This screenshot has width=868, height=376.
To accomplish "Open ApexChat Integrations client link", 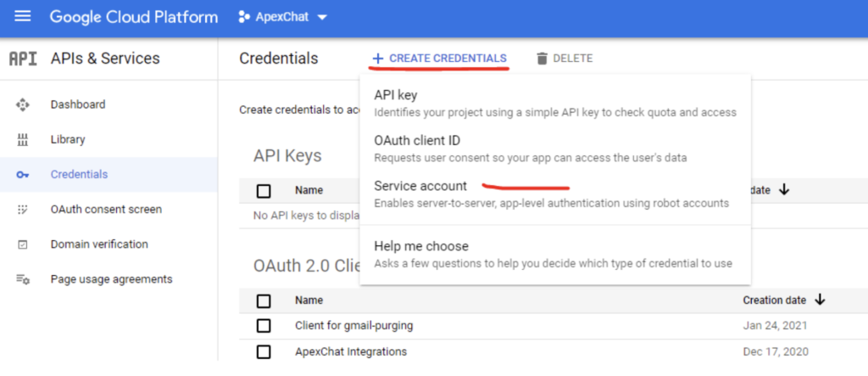I will pos(351,351).
